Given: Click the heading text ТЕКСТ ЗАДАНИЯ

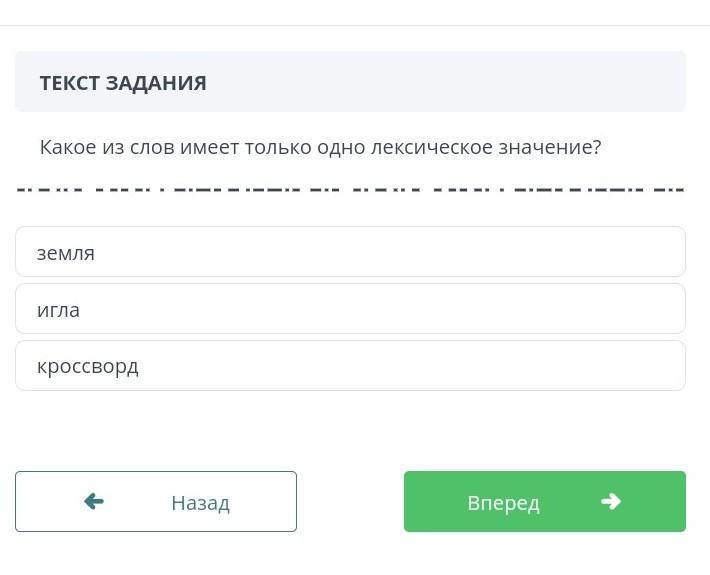Looking at the screenshot, I should [x=123, y=83].
